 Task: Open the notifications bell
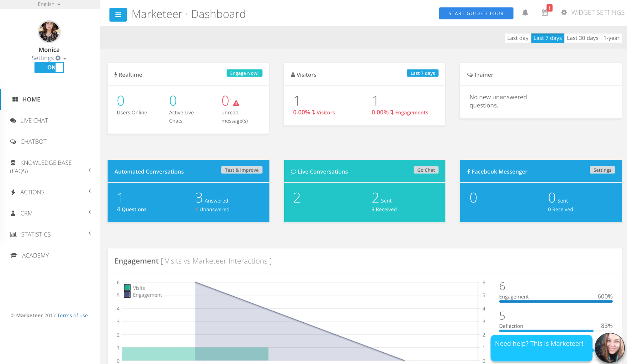pyautogui.click(x=525, y=13)
